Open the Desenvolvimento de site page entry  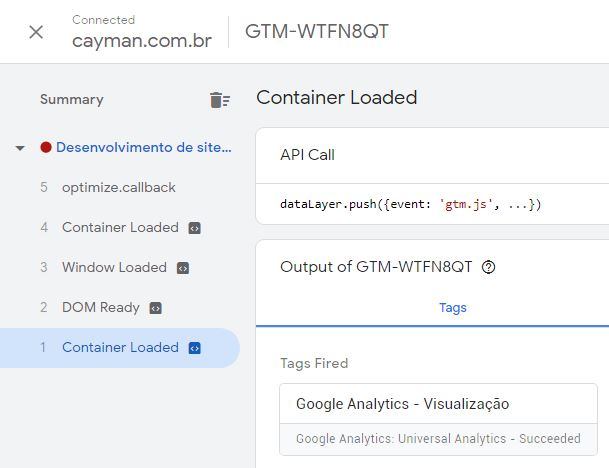coord(143,148)
